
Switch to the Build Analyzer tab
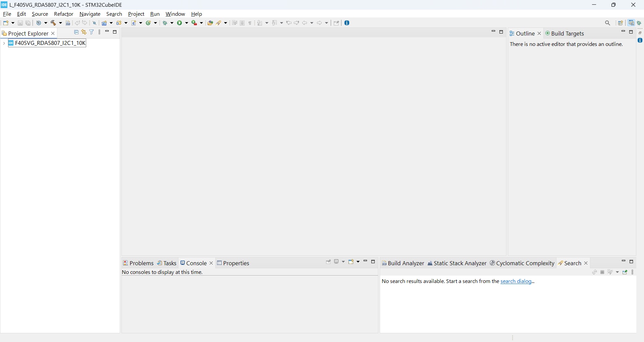point(403,264)
